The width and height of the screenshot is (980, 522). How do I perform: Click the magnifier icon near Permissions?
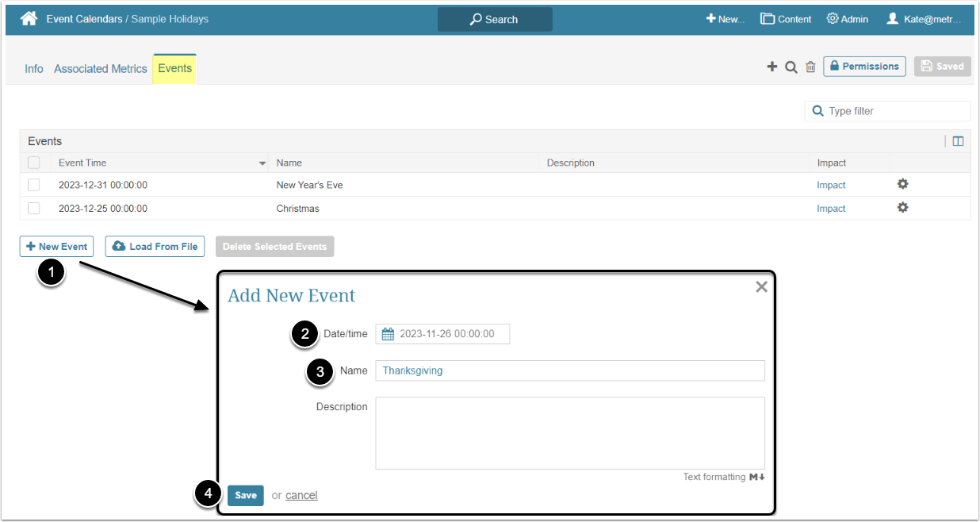(791, 67)
